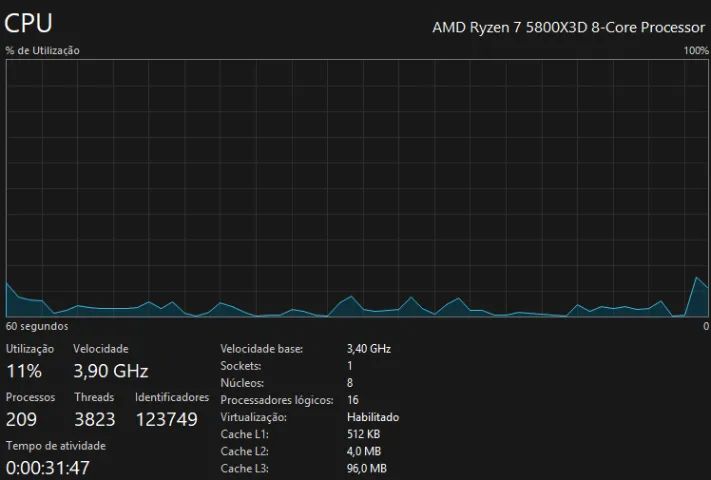Select the Núcleos value 8
The height and width of the screenshot is (480, 711).
pyautogui.click(x=350, y=383)
